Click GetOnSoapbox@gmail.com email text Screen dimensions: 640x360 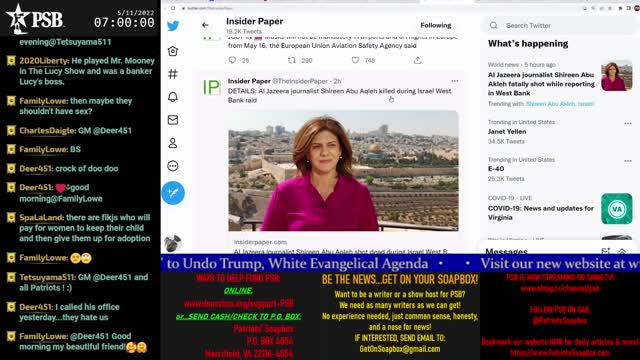pyautogui.click(x=400, y=349)
